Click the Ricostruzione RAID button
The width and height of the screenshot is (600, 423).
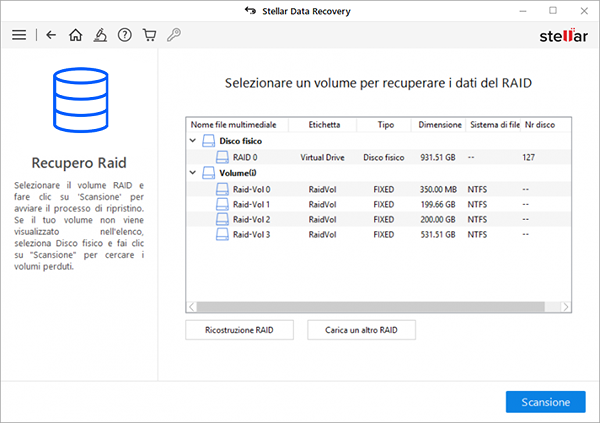click(240, 330)
